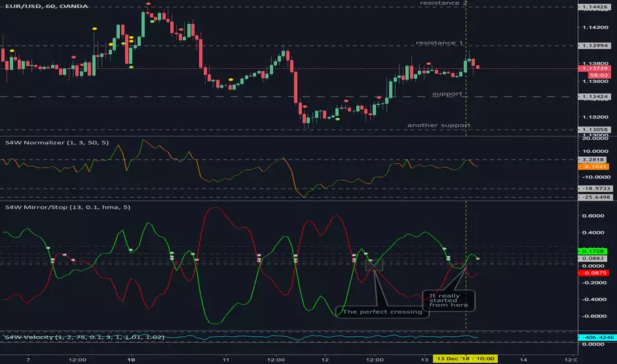Click the '10' date on time axis
This screenshot has width=617, height=364.
pos(131,359)
